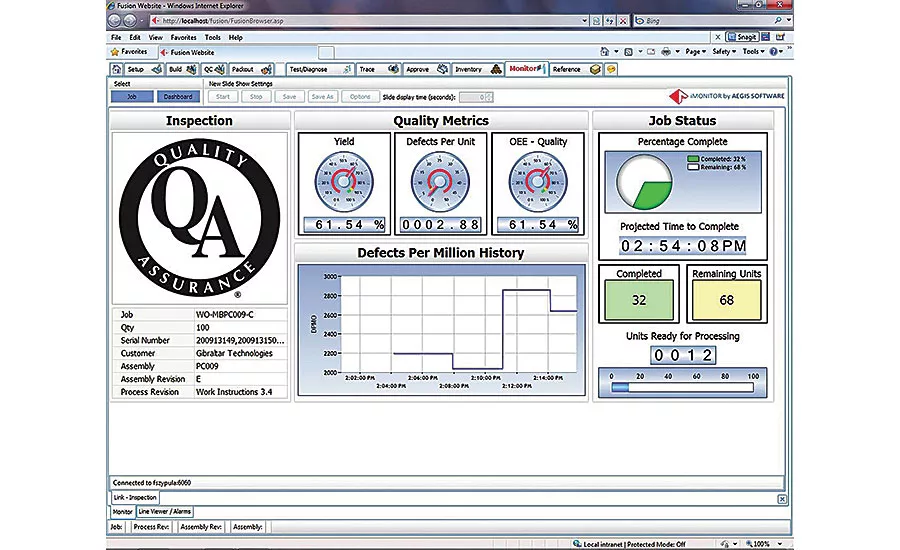Click the Units Ready progress bar
Viewport: 900px width, 550px height.
(x=682, y=388)
